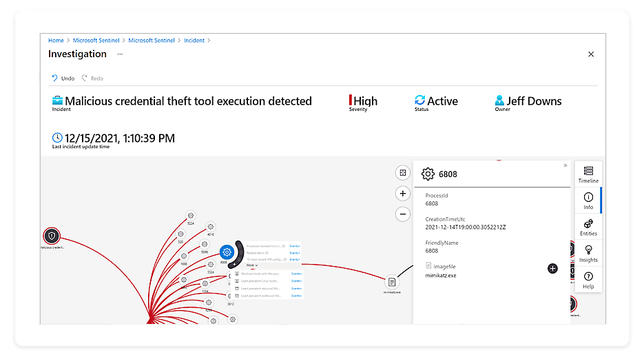
Task: Navigate to Incident breadcrumb link
Action: (194, 41)
